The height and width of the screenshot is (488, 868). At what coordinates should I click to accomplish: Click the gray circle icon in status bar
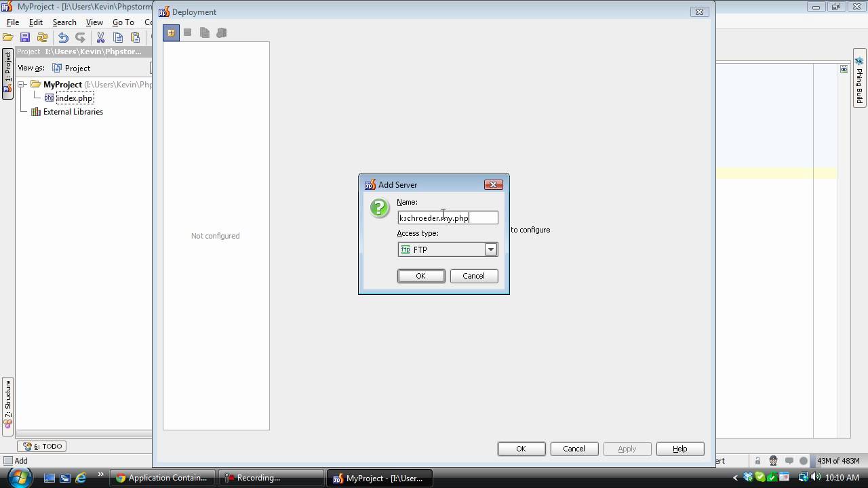pos(804,461)
